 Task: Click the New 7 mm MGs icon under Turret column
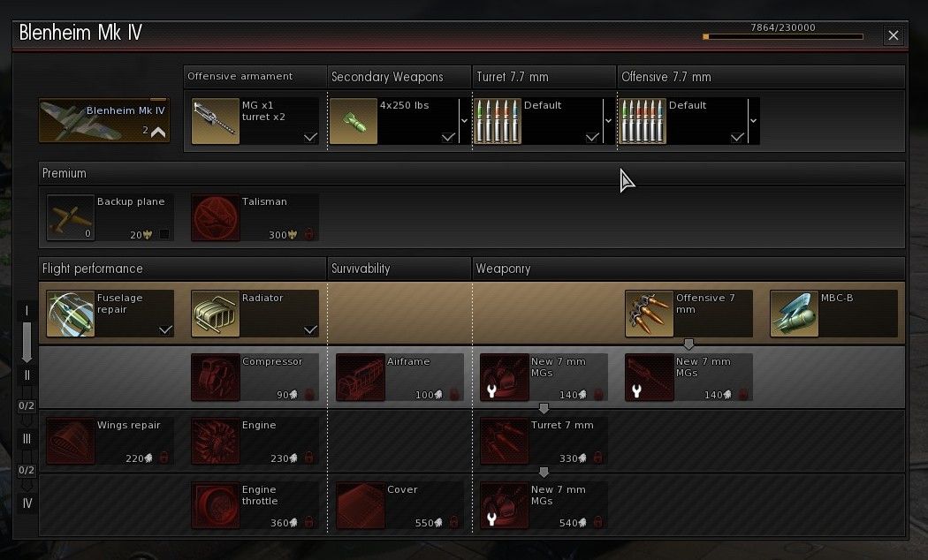click(x=505, y=377)
